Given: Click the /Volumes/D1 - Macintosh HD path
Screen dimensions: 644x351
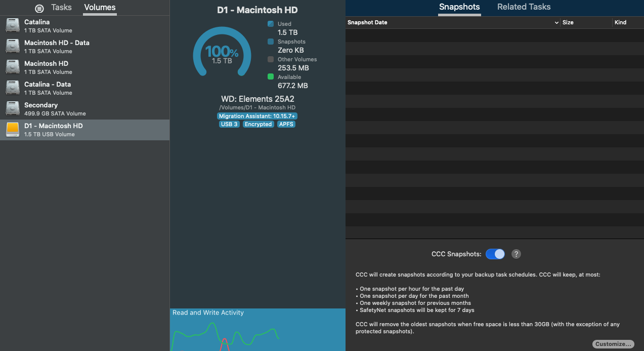Looking at the screenshot, I should pos(257,107).
